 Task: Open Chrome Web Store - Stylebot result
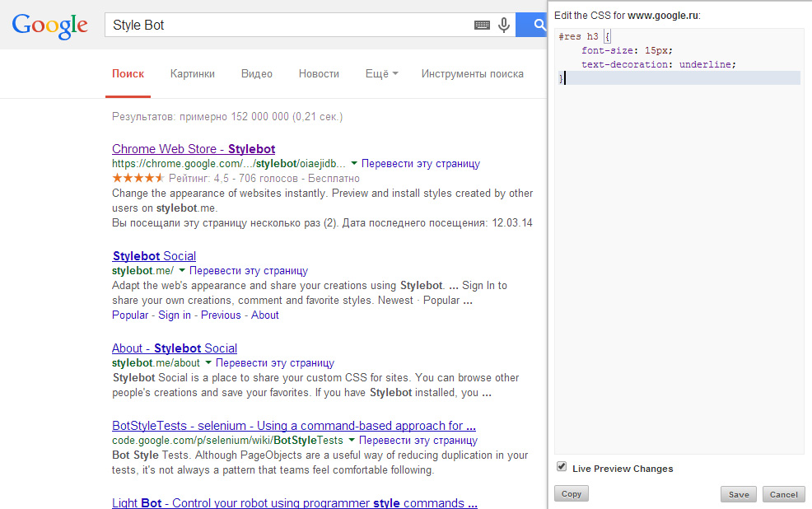pyautogui.click(x=194, y=148)
